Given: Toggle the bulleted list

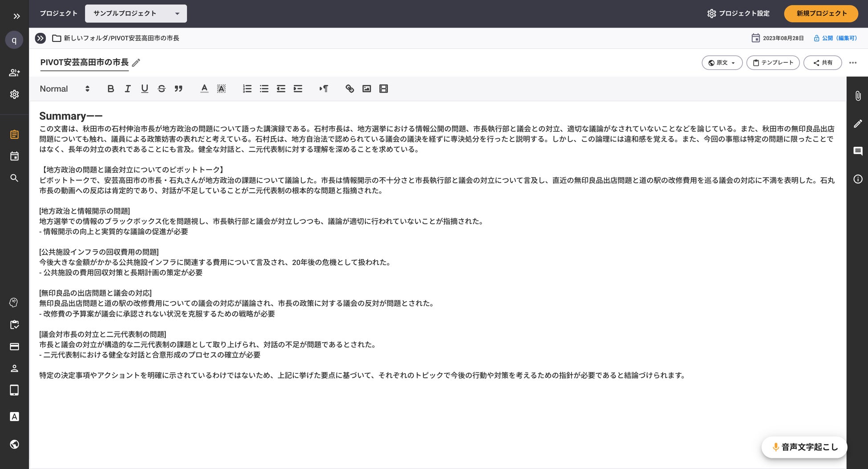Looking at the screenshot, I should click(x=264, y=89).
